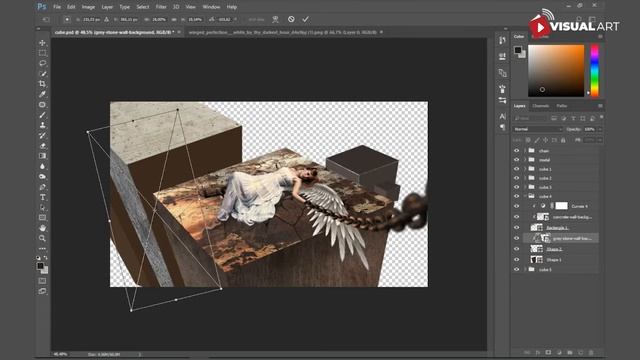Open the Paragraph panel icon

point(502,127)
